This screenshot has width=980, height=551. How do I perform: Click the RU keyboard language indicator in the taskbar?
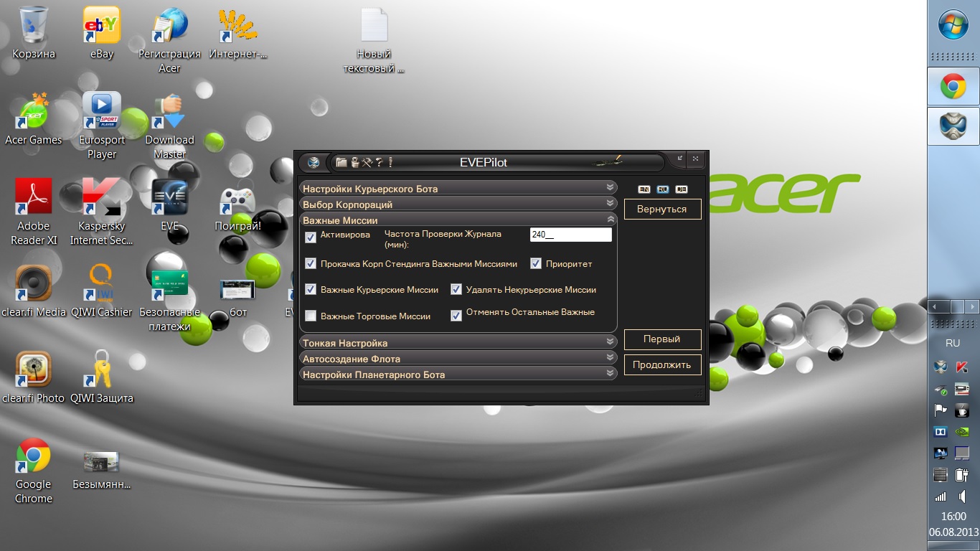953,343
